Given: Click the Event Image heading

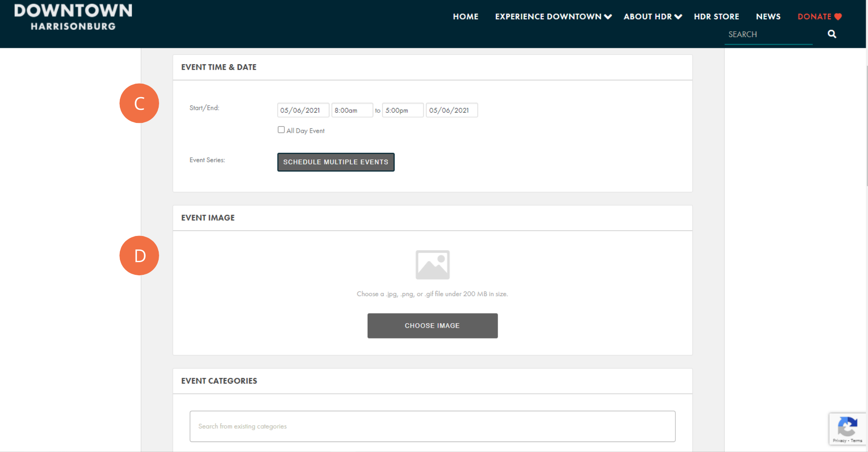Looking at the screenshot, I should [x=208, y=218].
